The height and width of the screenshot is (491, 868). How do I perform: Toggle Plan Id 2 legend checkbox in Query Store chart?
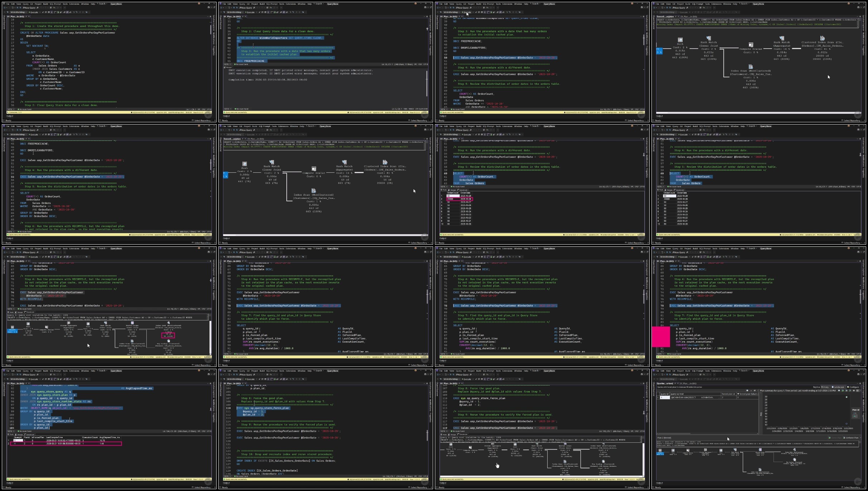click(855, 416)
